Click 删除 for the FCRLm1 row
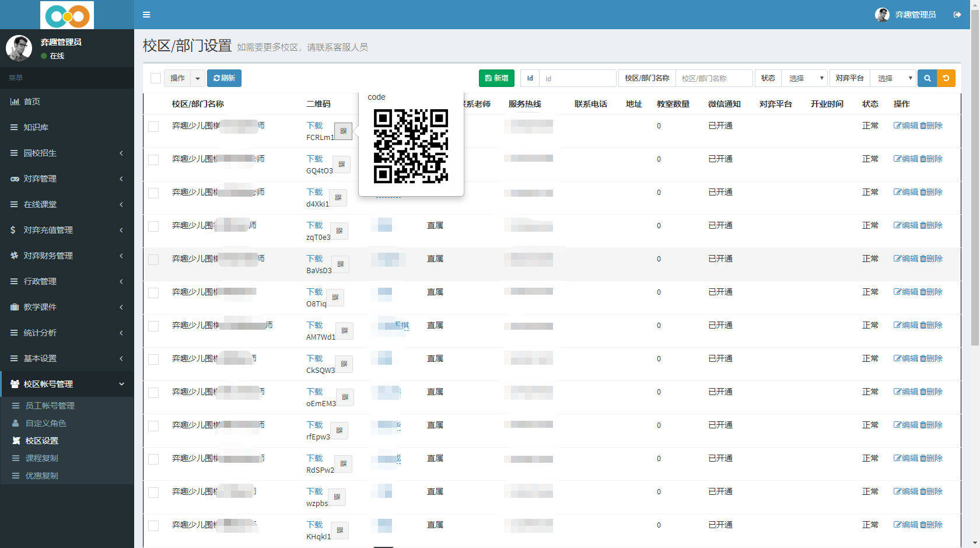The width and height of the screenshot is (980, 548). point(931,125)
